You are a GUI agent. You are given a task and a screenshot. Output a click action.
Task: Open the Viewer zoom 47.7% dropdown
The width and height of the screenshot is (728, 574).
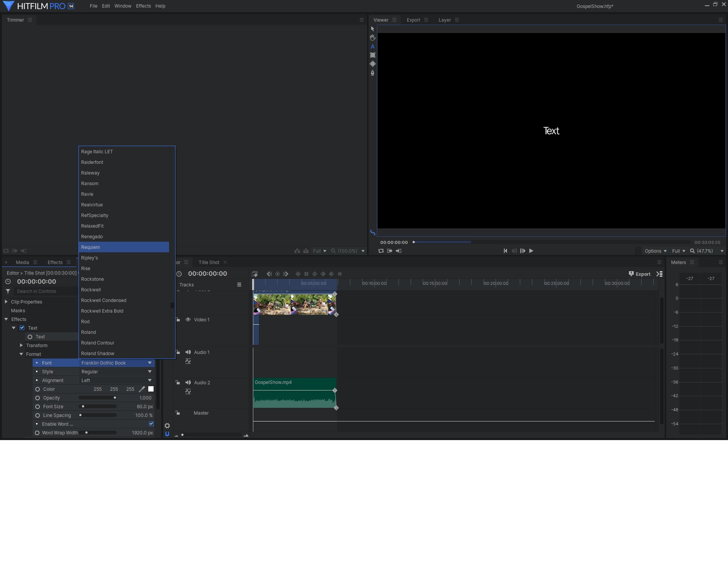(706, 251)
